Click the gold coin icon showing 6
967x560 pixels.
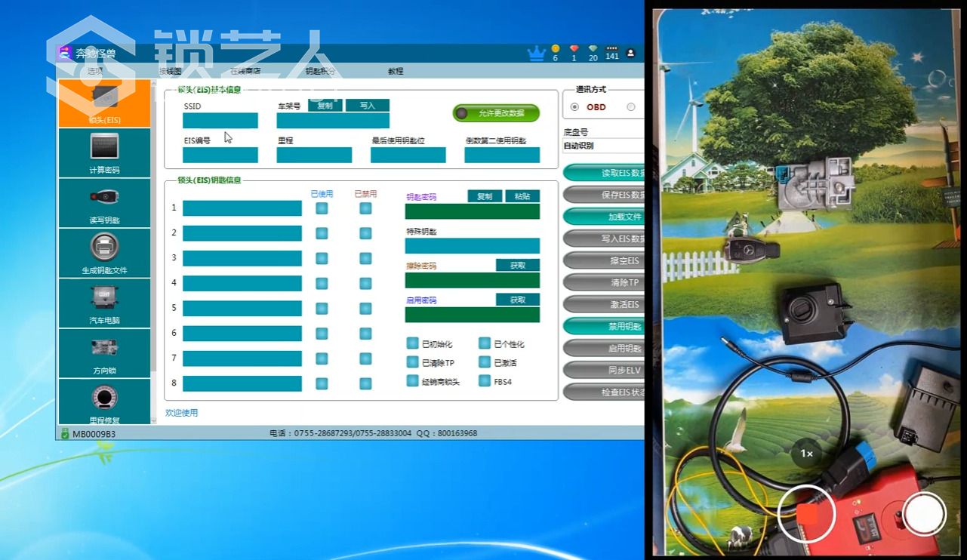(556, 49)
